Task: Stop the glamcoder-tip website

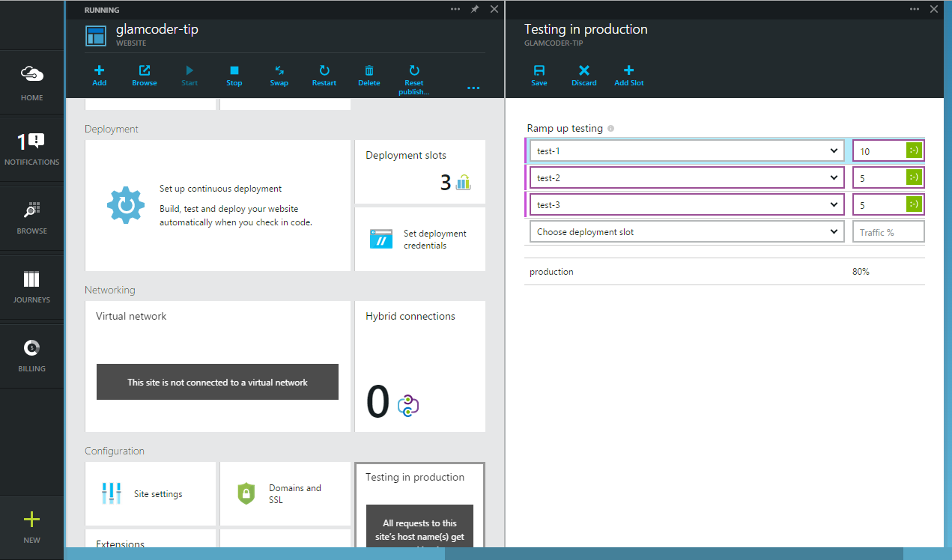Action: tap(234, 79)
